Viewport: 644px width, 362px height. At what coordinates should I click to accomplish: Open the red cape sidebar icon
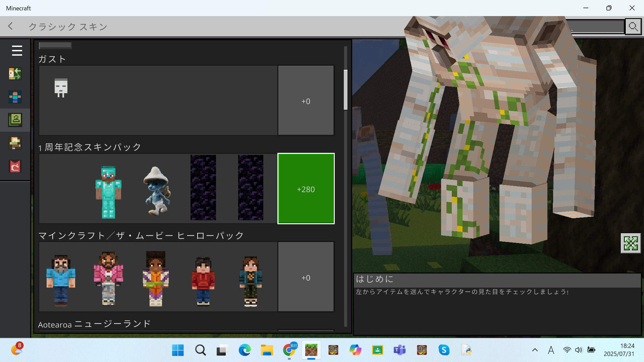(x=15, y=166)
